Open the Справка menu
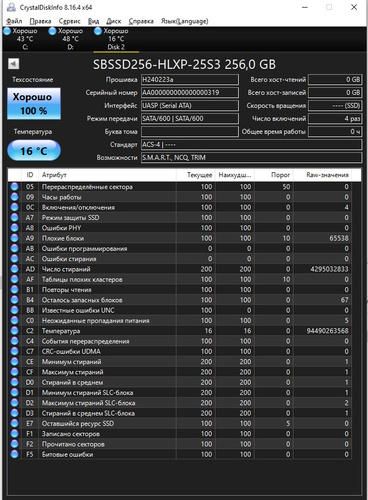This screenshot has height=500, width=368. point(141,21)
